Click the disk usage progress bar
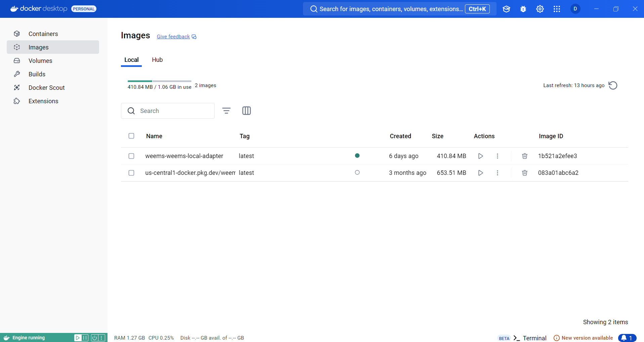This screenshot has height=342, width=644. [160, 81]
